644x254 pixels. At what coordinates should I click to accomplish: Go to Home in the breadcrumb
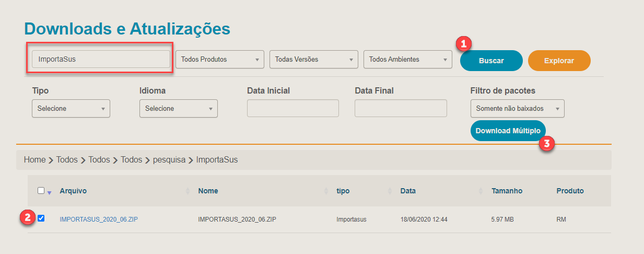(x=35, y=159)
